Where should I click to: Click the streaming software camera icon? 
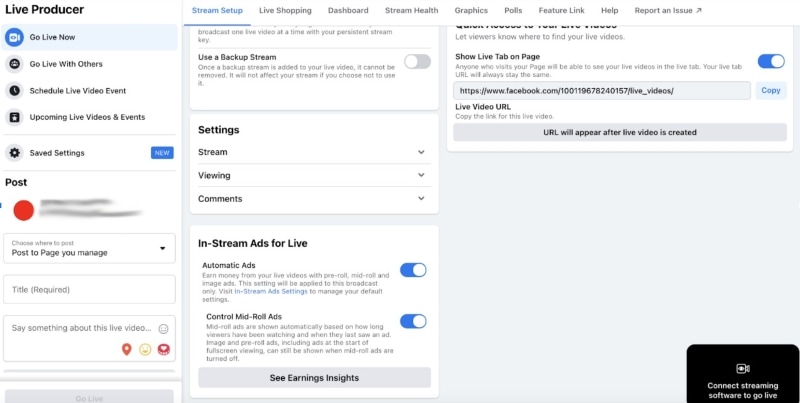pyautogui.click(x=743, y=368)
